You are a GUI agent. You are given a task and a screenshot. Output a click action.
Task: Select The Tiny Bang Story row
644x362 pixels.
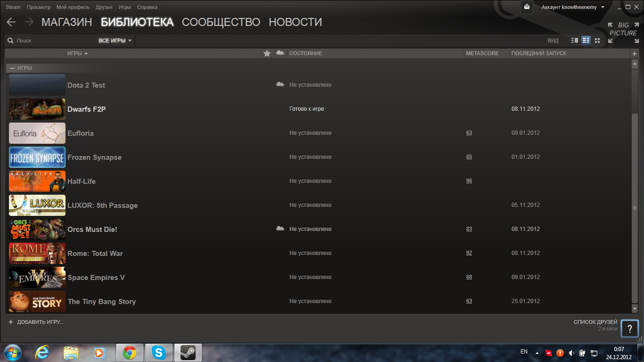pos(318,301)
